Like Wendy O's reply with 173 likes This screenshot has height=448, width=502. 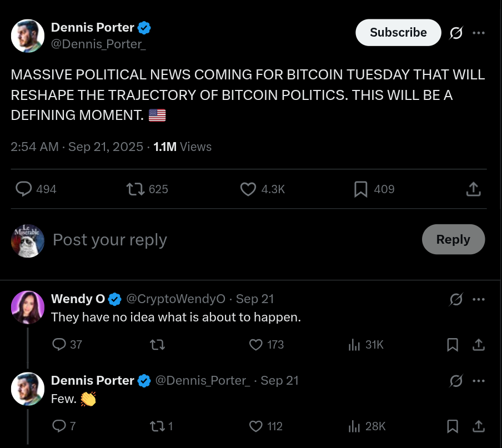coord(255,345)
